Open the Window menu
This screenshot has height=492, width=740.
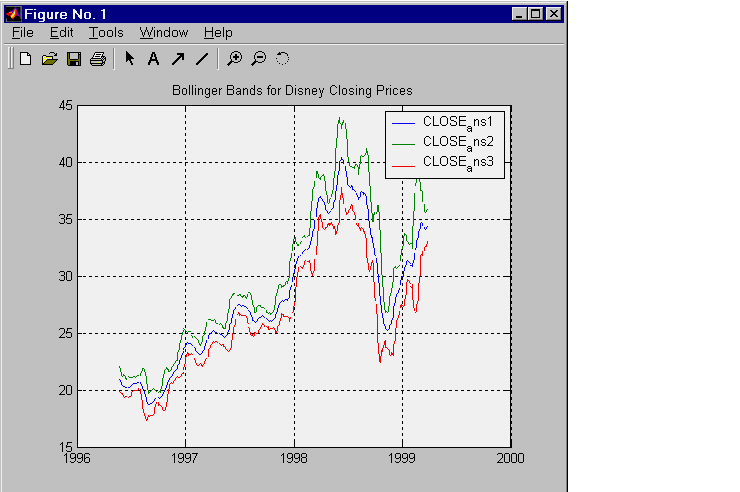point(164,33)
